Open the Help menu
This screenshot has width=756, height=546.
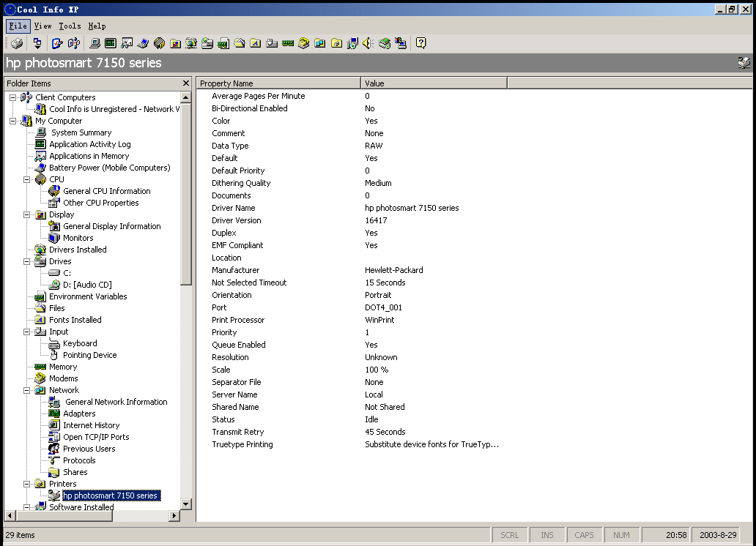pyautogui.click(x=97, y=26)
